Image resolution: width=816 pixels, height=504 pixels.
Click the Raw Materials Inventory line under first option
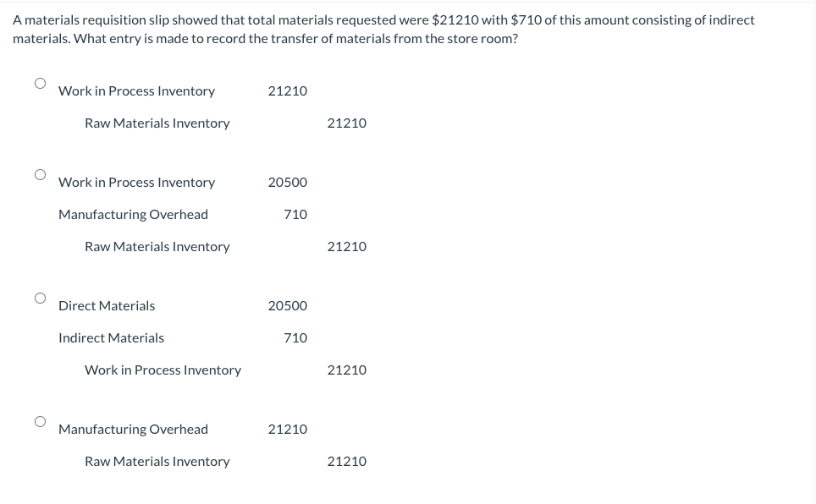tap(157, 123)
